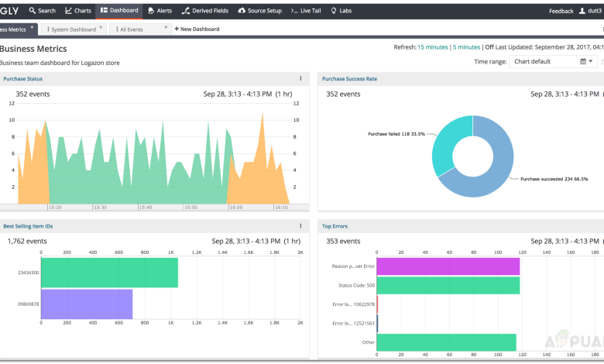Switch to the System Dashboard tab
The height and width of the screenshot is (364, 604).
72,29
